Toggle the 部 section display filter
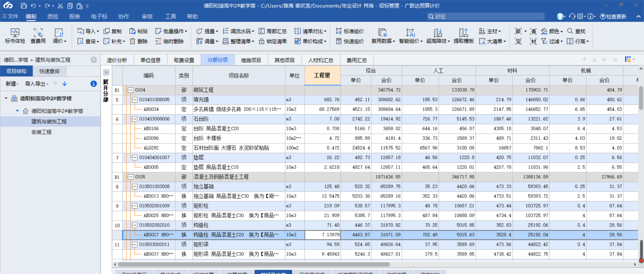This screenshot has height=274, width=644. tap(518, 31)
